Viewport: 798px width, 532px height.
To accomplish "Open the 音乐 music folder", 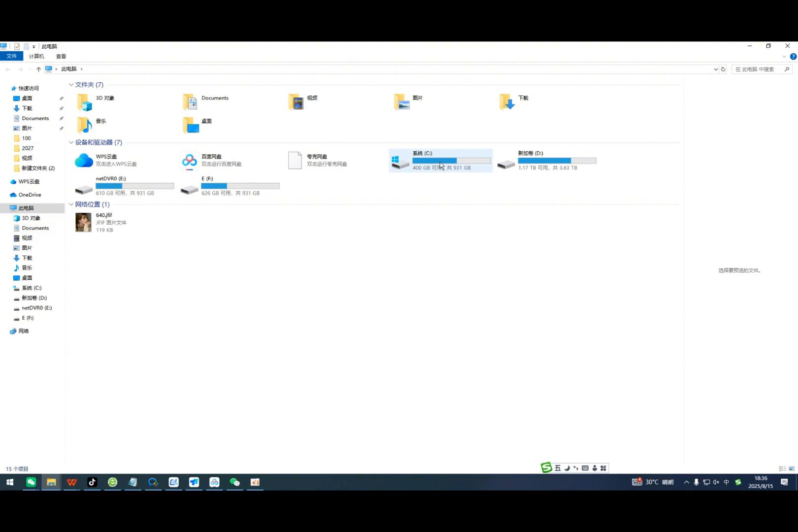I will pyautogui.click(x=84, y=125).
